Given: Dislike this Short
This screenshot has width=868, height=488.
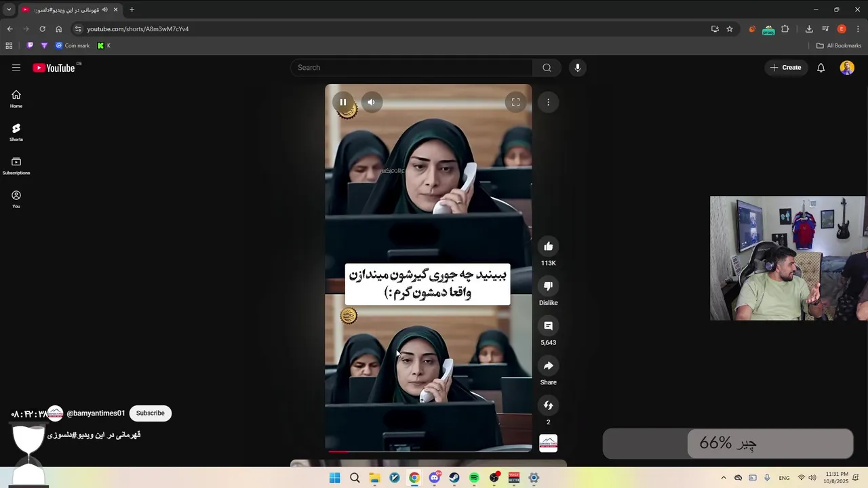Looking at the screenshot, I should tap(548, 286).
